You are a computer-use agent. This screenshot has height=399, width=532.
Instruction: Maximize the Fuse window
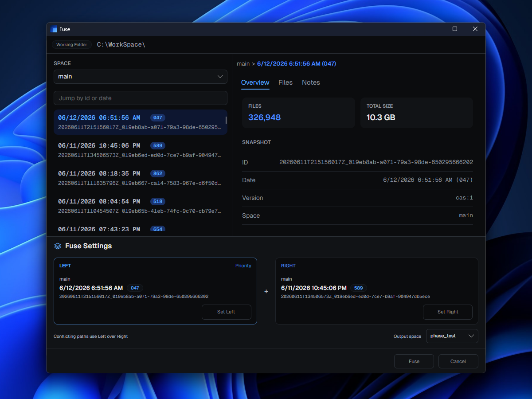pyautogui.click(x=454, y=29)
